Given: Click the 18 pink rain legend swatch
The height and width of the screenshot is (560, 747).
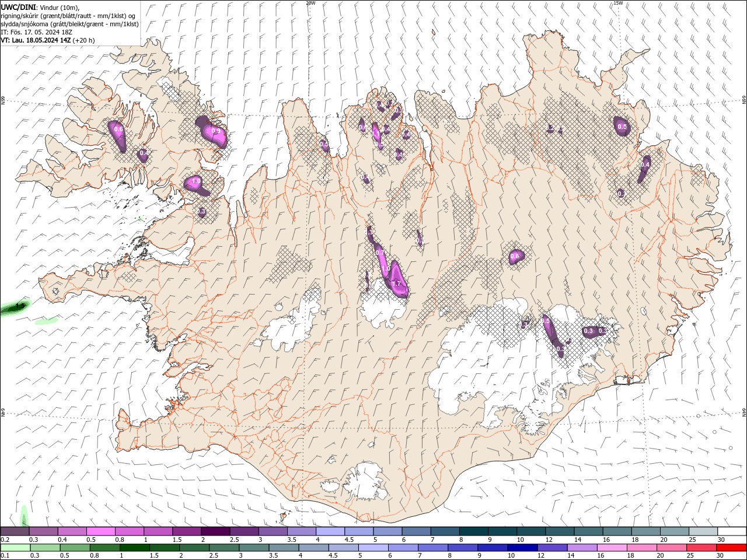Looking at the screenshot, I should tap(641, 548).
